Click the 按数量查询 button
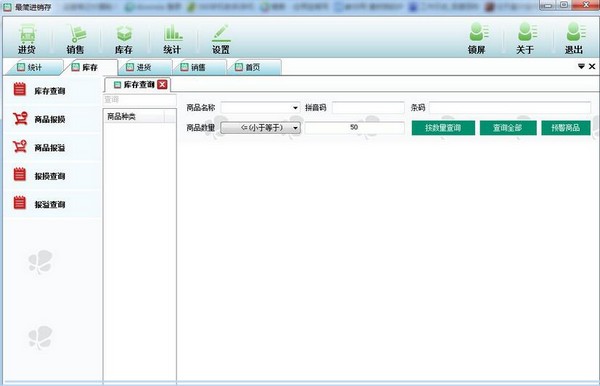This screenshot has width=600, height=386. tap(443, 128)
